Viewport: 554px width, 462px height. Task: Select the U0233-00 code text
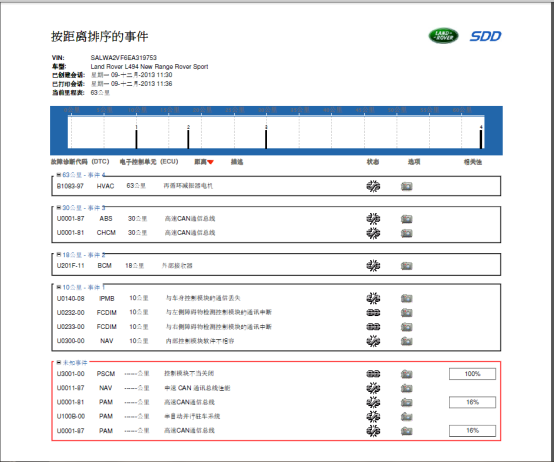click(71, 327)
